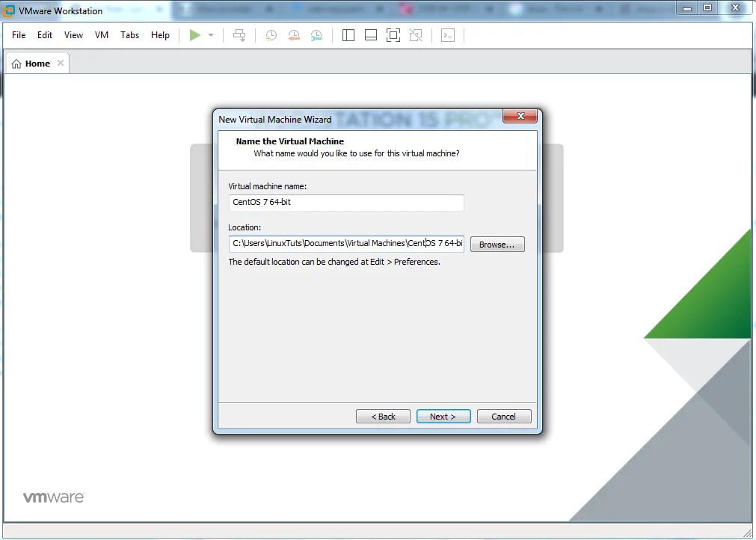Click the Send Ctrl+Alt+Del toolbar icon
This screenshot has height=540, width=756.
(239, 35)
